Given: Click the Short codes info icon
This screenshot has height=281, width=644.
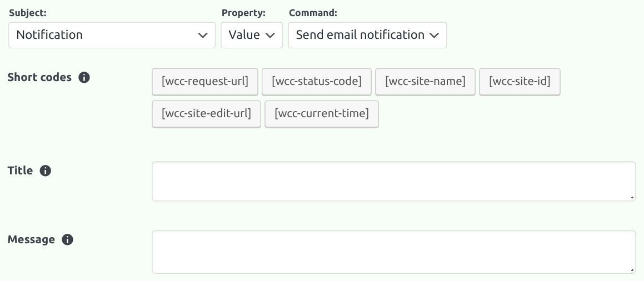Looking at the screenshot, I should coord(84,78).
